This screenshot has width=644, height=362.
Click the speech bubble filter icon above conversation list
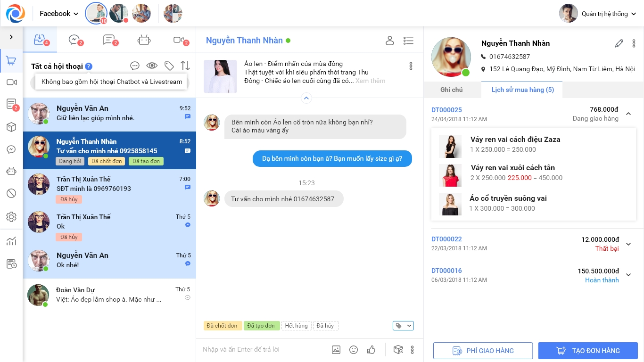click(x=135, y=66)
